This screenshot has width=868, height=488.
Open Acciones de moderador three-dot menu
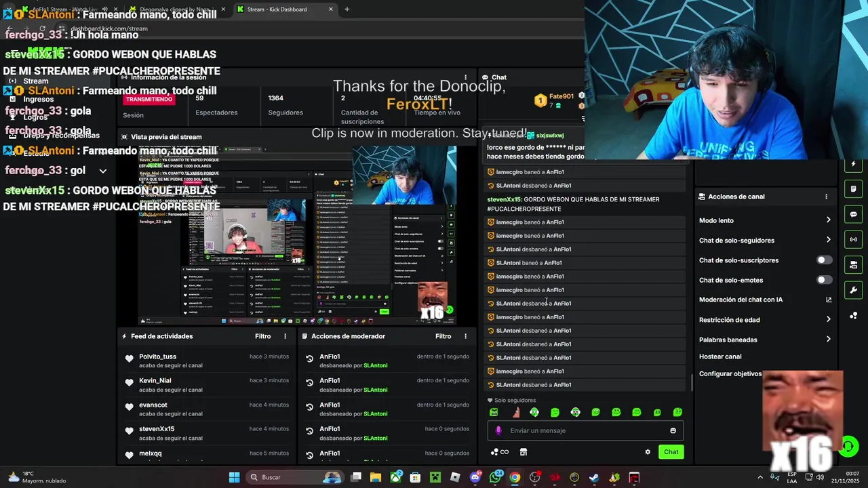tap(465, 336)
